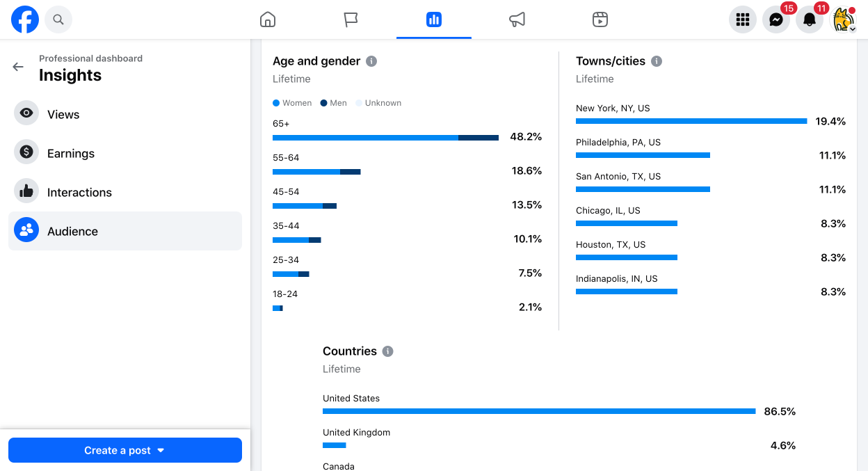Open the Facebook home logo

25,19
